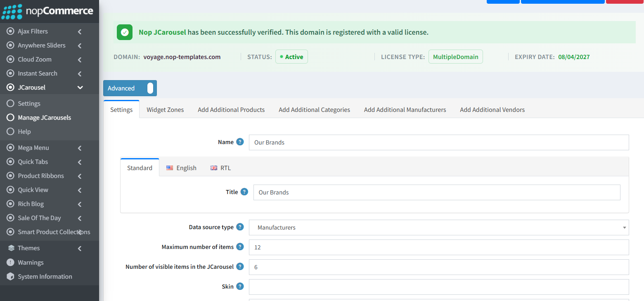Click the Nop JCarousel link in the banner
Image resolution: width=644 pixels, height=301 pixels.
[x=162, y=32]
